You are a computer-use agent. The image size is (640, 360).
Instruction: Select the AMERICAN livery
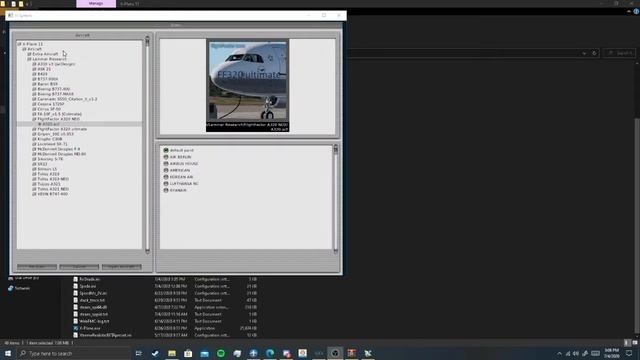176,170
